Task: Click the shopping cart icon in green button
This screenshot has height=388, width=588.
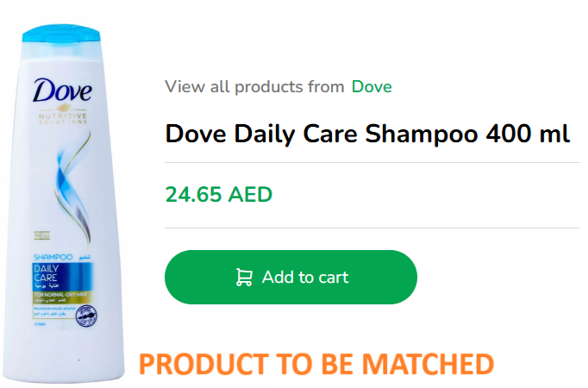Action: pyautogui.click(x=244, y=278)
